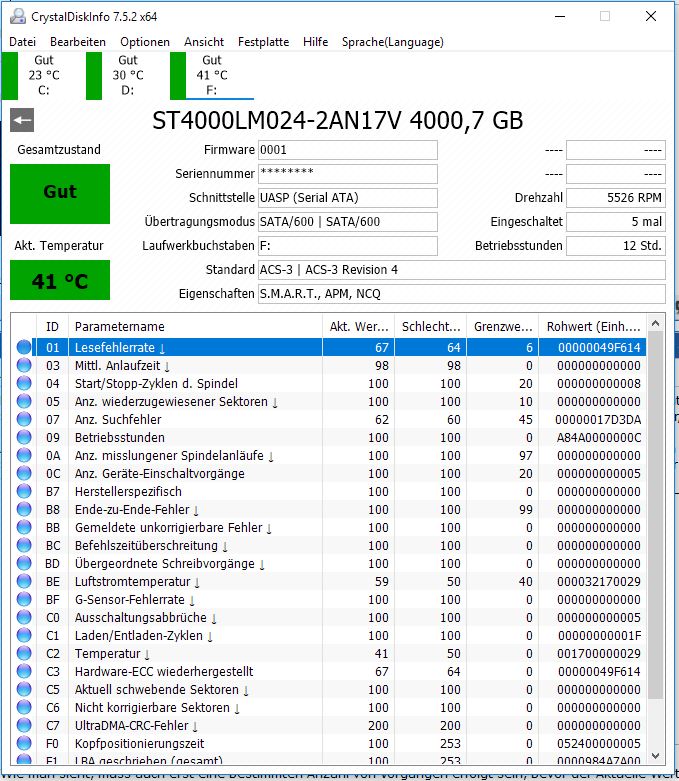679x781 pixels.
Task: Open the Ansicht menu
Action: coord(204,42)
